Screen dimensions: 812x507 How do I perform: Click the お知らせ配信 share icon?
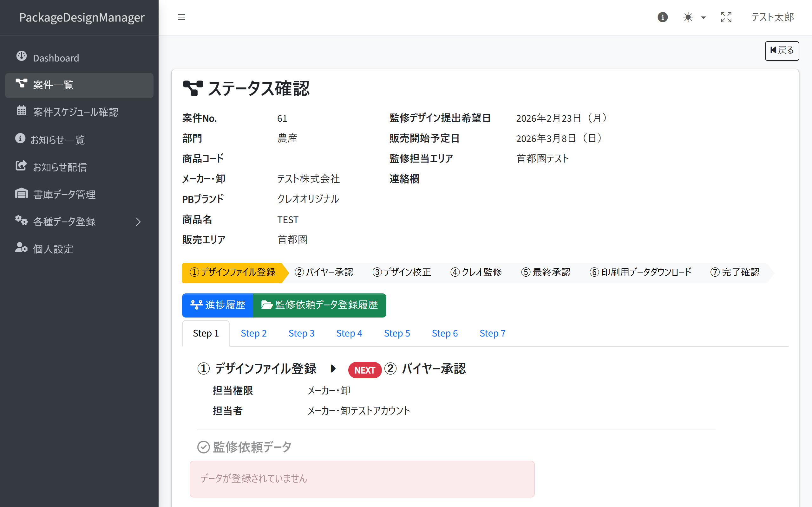pos(21,166)
